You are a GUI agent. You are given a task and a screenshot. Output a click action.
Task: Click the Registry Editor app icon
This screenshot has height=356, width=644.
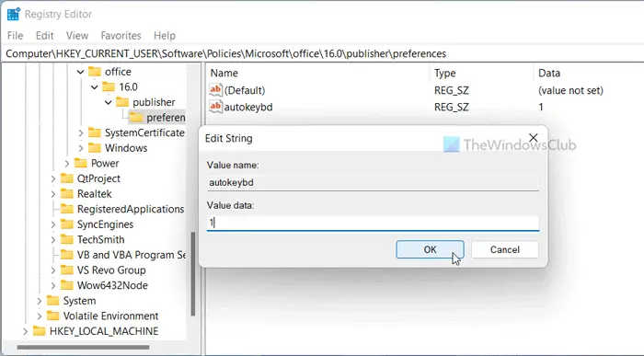coord(13,14)
